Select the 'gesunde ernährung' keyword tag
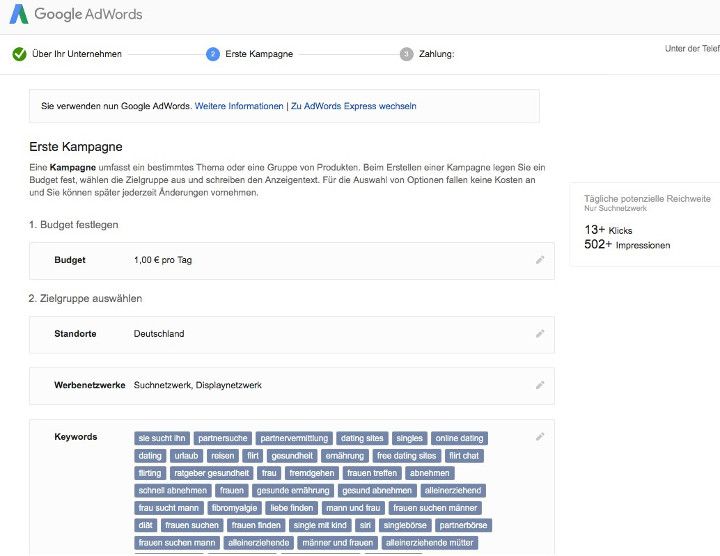The width and height of the screenshot is (720, 556). click(x=293, y=490)
